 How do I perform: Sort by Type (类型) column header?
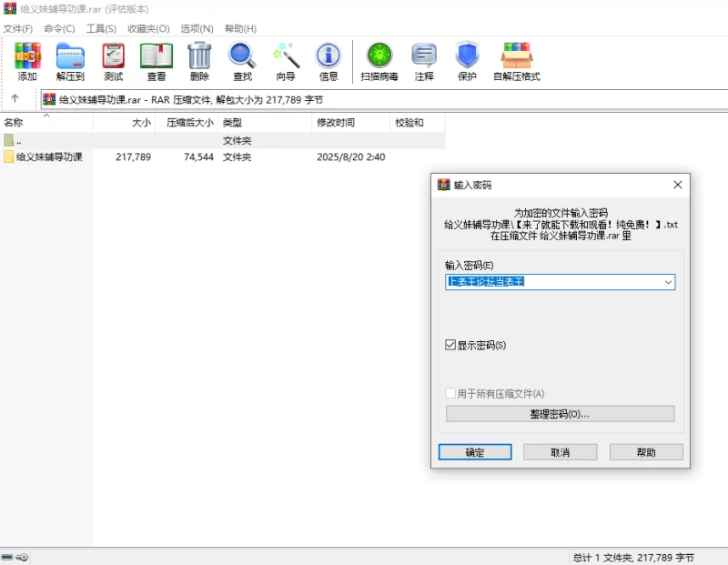(x=265, y=123)
